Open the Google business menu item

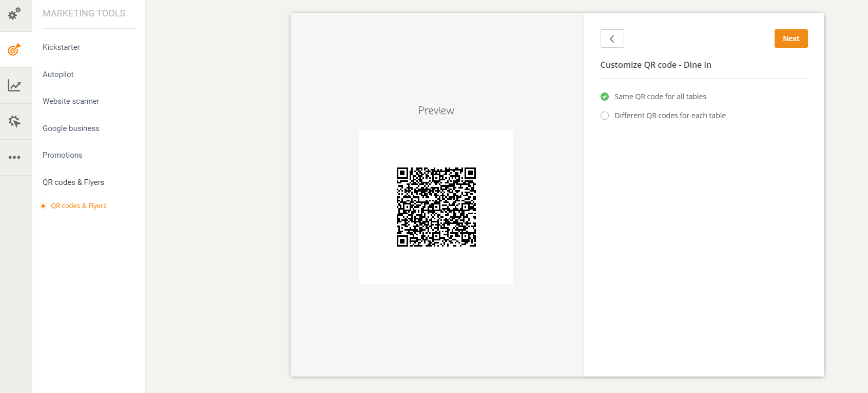(71, 128)
